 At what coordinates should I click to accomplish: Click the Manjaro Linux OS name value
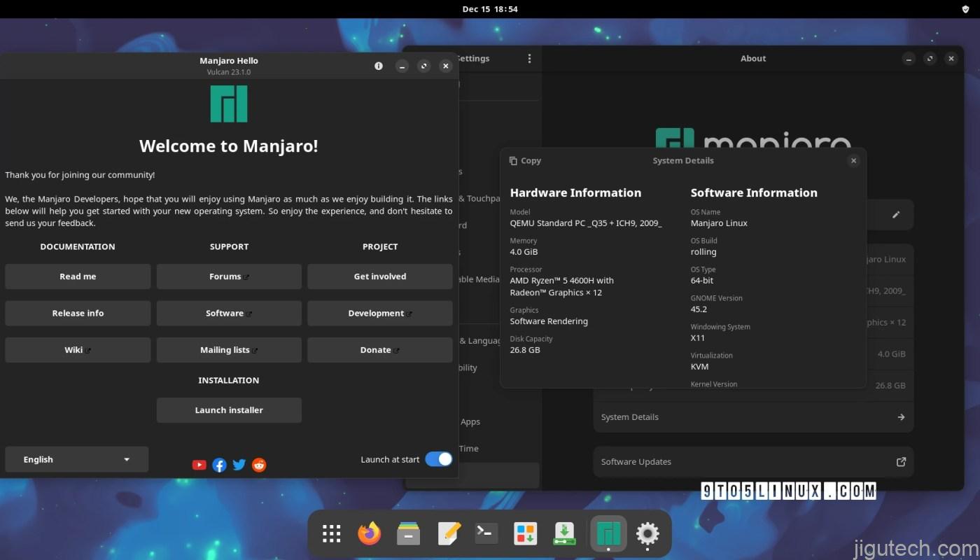[719, 223]
